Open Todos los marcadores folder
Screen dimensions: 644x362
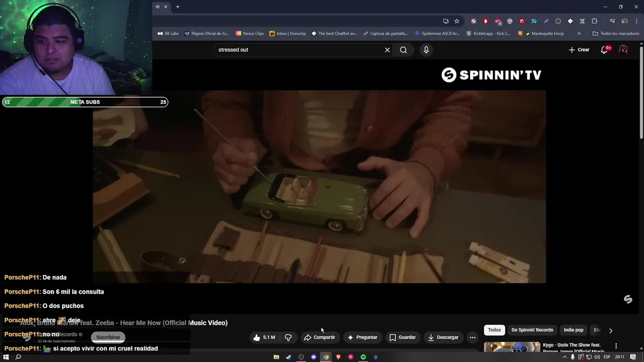point(616,33)
